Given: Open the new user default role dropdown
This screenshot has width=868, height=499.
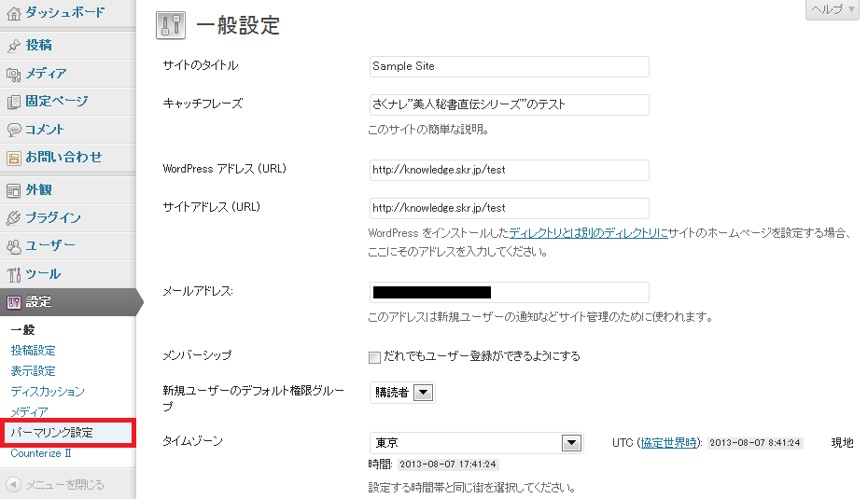Looking at the screenshot, I should click(x=423, y=393).
